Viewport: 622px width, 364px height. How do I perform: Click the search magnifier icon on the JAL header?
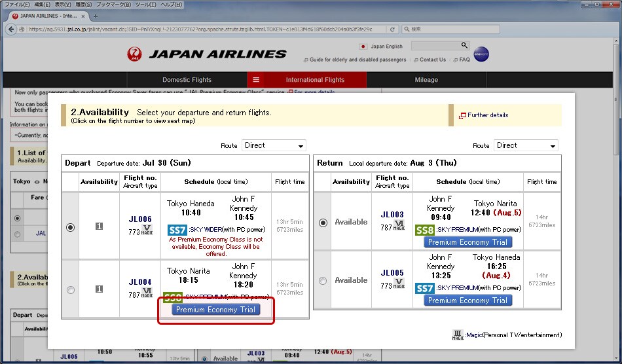click(465, 45)
